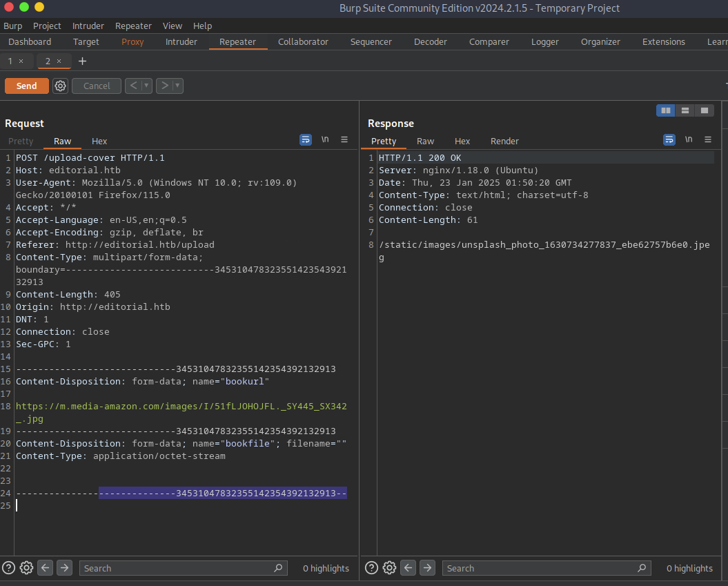Select side-by-side split layout icon
The width and height of the screenshot is (728, 586).
pyautogui.click(x=665, y=110)
